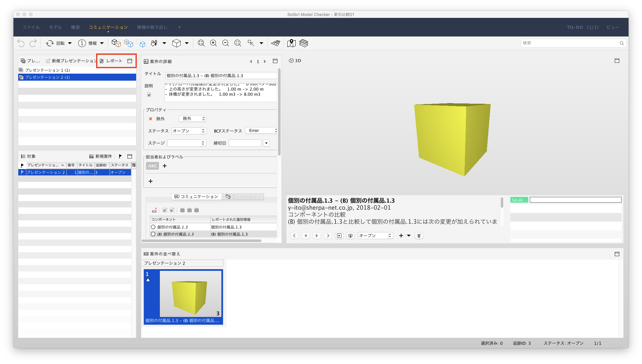The height and width of the screenshot is (364, 642).
Task: Select radio button for (B) 個別の付属品.1.3
Action: (x=153, y=234)
